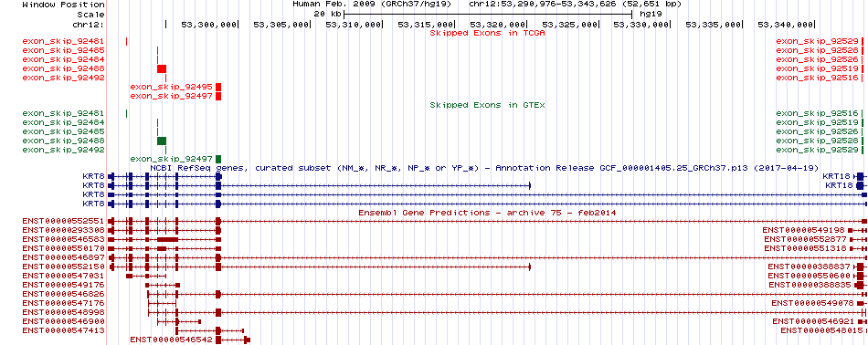Click the 53,340,000 ruler position
Screen dimensions: 868x345
[786, 25]
